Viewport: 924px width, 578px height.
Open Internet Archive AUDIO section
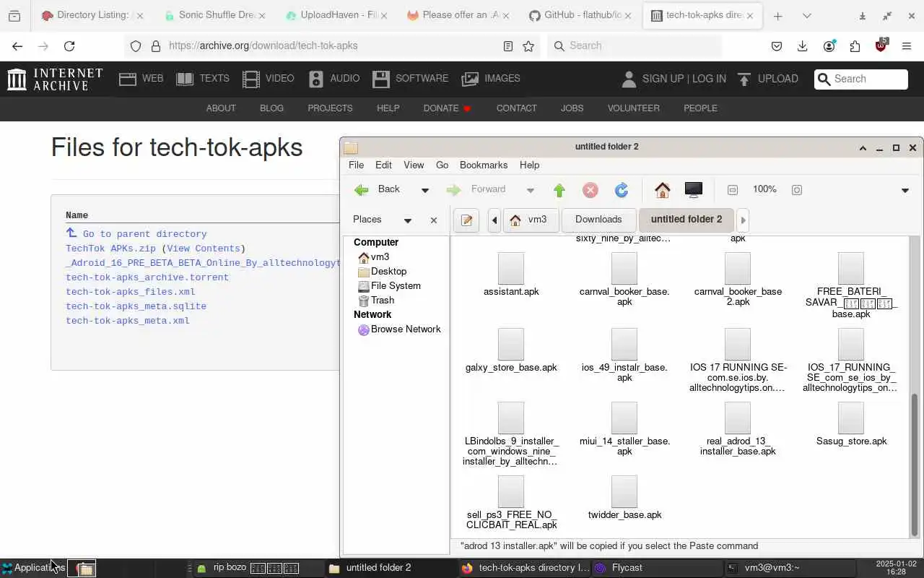pos(334,79)
